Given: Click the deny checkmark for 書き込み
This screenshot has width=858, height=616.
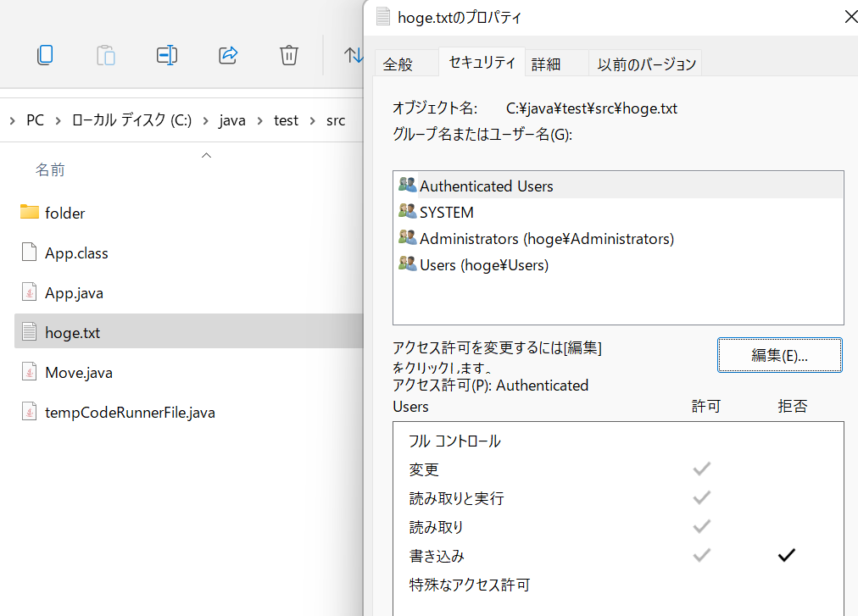Looking at the screenshot, I should click(x=787, y=556).
